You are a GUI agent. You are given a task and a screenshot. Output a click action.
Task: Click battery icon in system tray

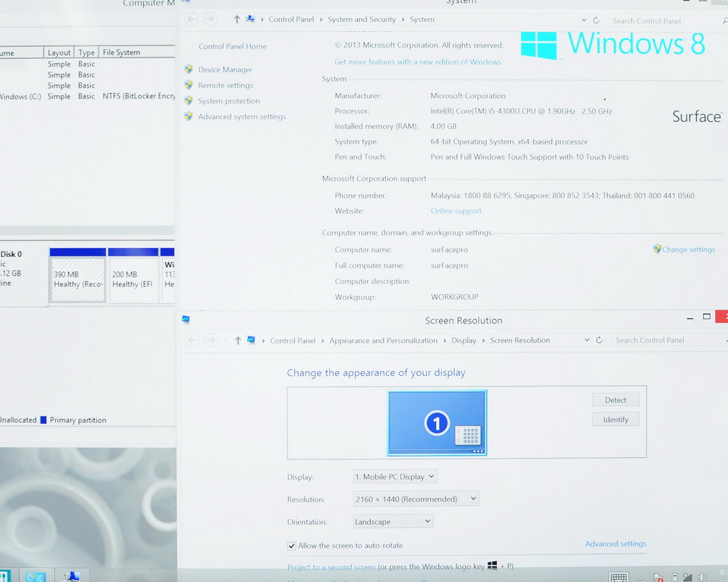(675, 577)
